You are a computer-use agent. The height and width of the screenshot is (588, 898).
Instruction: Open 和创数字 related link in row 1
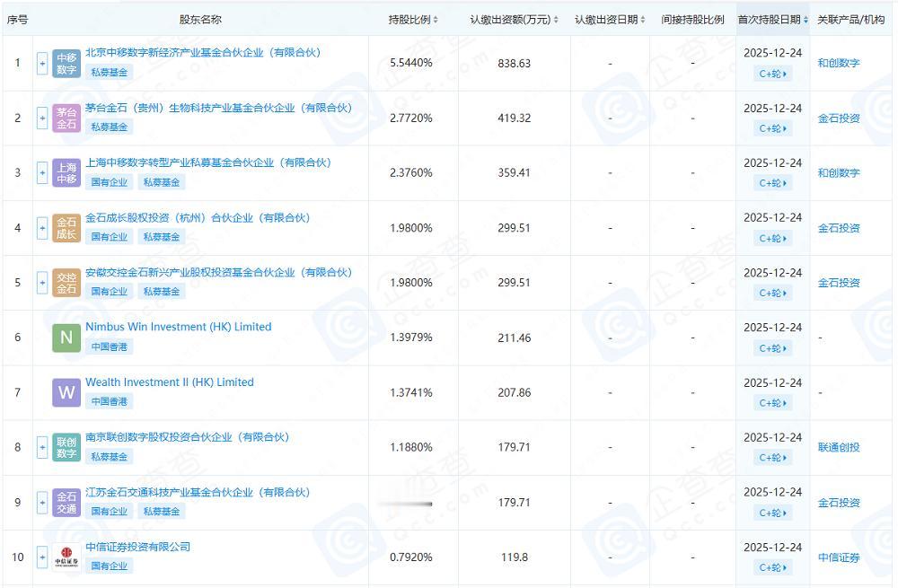pyautogui.click(x=839, y=63)
